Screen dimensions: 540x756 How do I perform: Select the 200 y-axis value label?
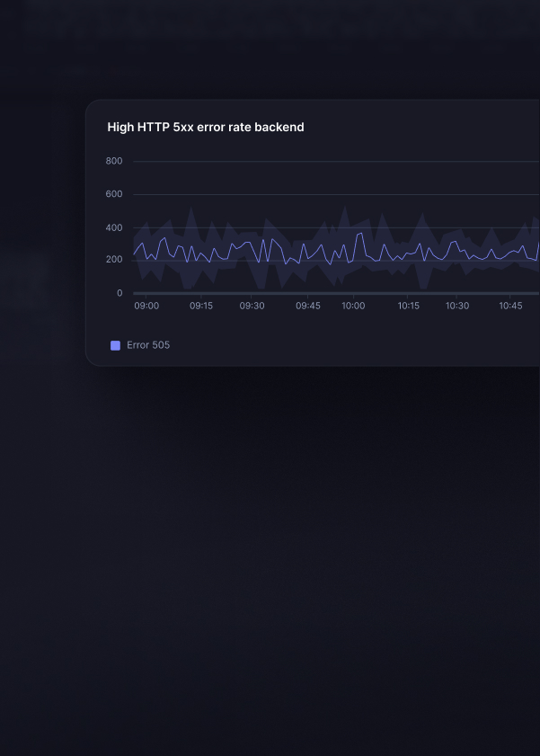[x=114, y=260]
